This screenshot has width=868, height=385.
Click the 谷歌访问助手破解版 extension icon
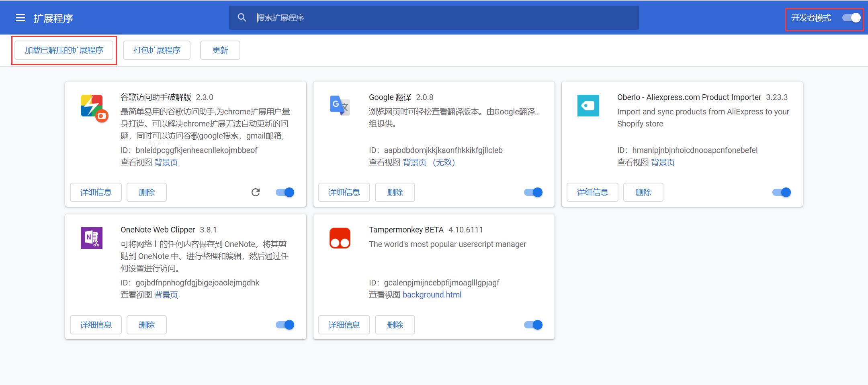click(94, 108)
